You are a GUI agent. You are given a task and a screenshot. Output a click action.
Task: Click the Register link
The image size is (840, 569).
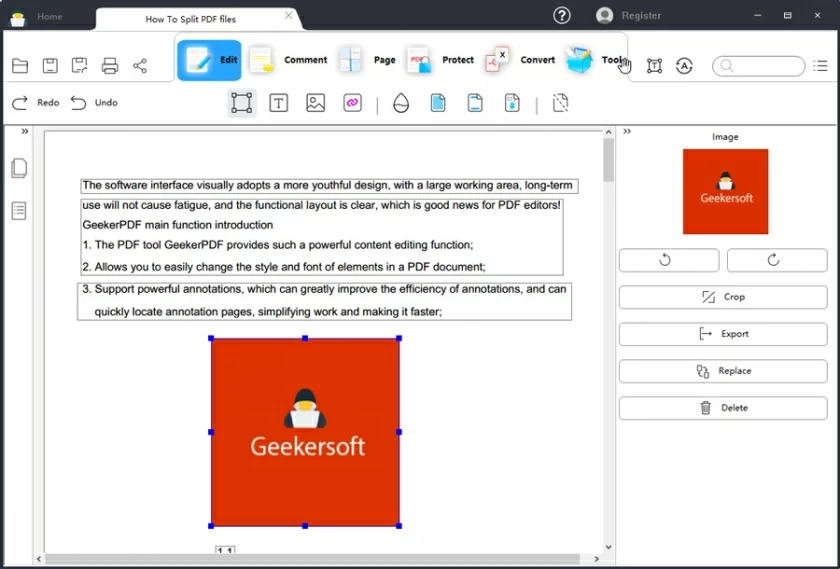coord(641,16)
